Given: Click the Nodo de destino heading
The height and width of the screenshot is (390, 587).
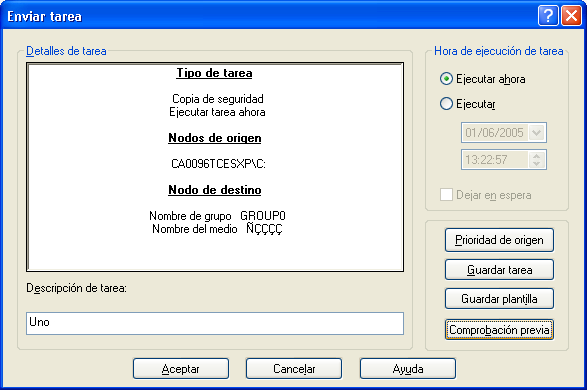Looking at the screenshot, I should click(215, 190).
